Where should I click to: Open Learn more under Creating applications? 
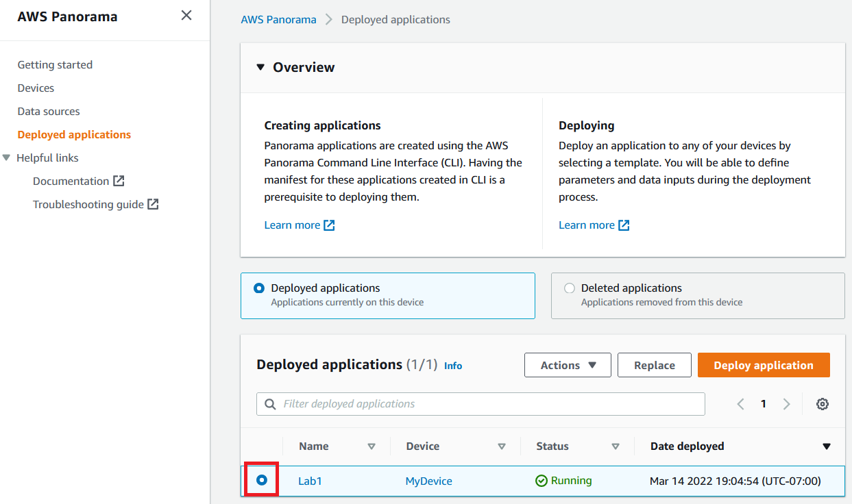(x=292, y=225)
